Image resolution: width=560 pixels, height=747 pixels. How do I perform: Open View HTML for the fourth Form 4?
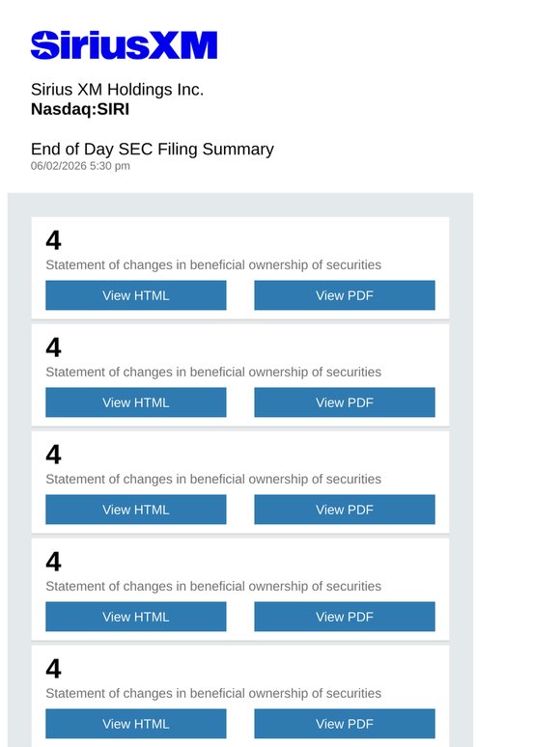coord(136,617)
